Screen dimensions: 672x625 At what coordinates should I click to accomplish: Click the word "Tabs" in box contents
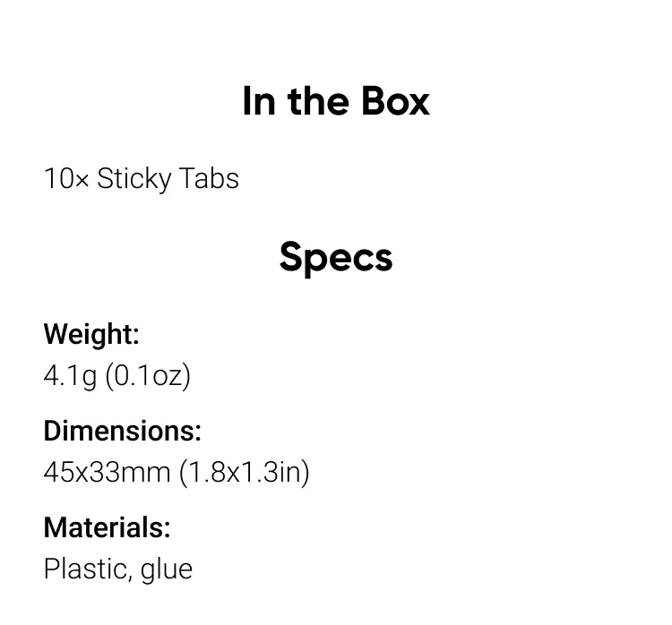(x=209, y=178)
